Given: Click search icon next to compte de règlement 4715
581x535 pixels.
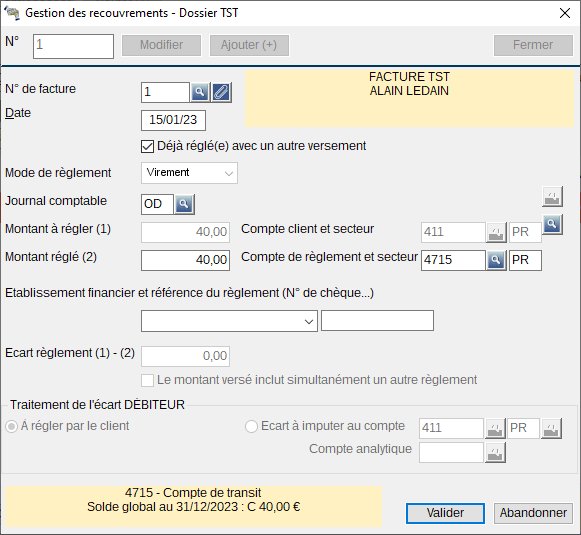Looking at the screenshot, I should click(x=496, y=260).
